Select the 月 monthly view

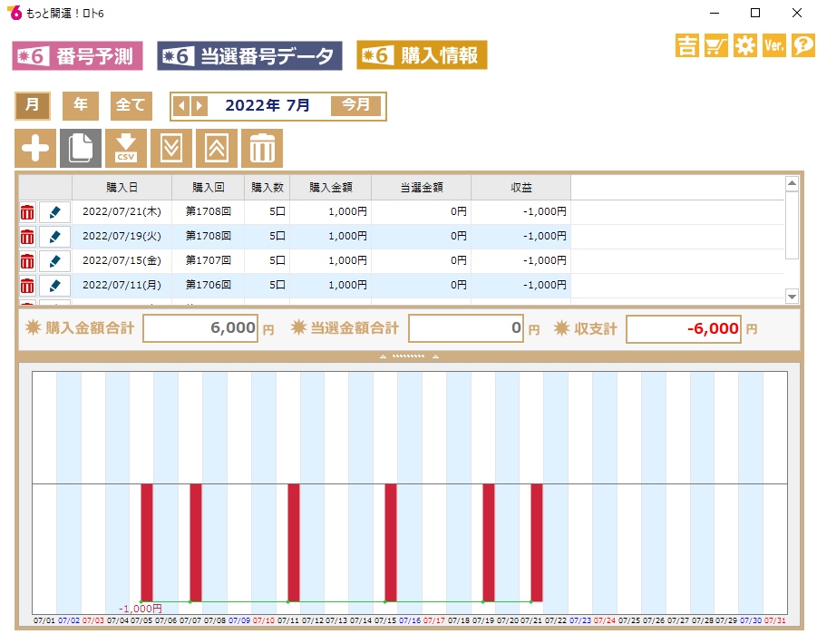click(33, 106)
